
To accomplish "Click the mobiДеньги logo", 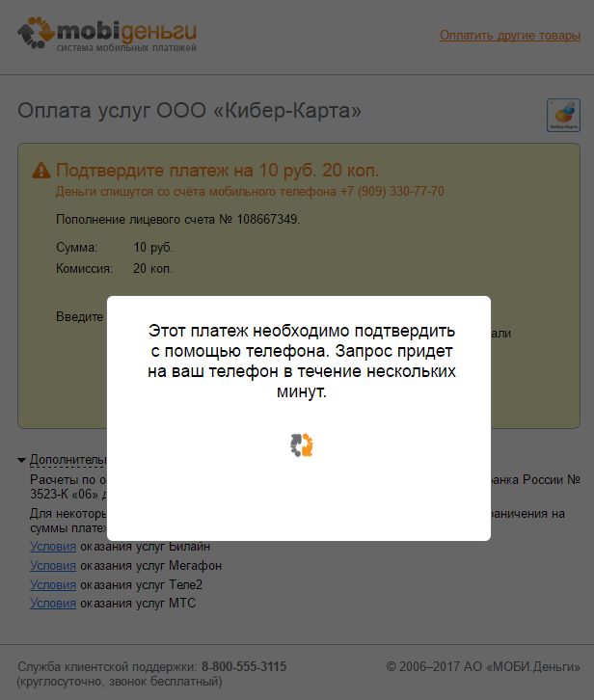I will (107, 34).
